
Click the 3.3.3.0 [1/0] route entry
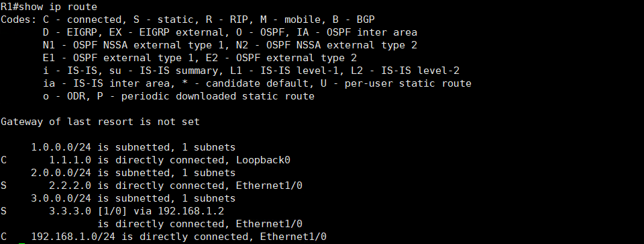(x=112, y=211)
